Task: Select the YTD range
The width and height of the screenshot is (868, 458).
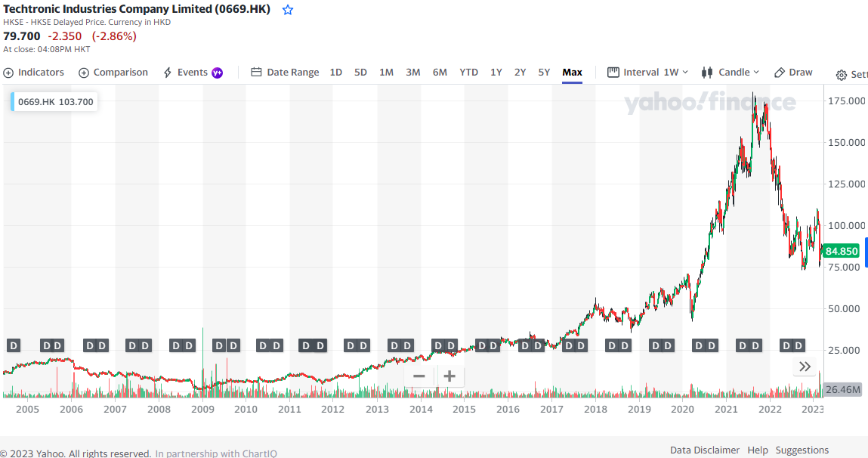Action: [469, 73]
